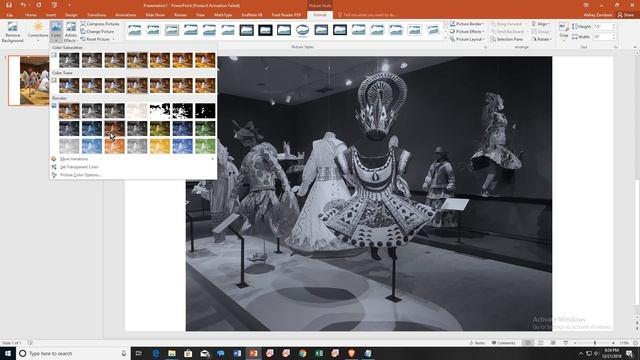Apply the oval picture style
Viewport: 640px width, 360px height.
(302, 30)
